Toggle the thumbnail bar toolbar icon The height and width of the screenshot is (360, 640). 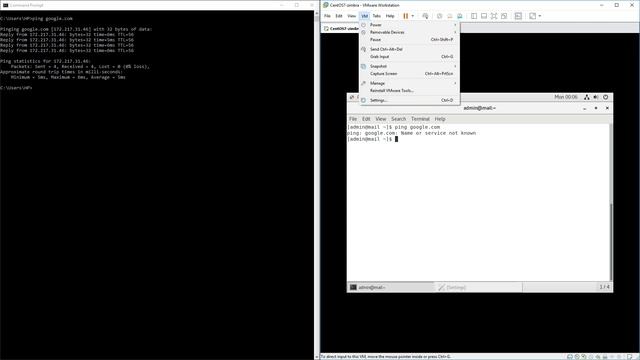(x=484, y=16)
